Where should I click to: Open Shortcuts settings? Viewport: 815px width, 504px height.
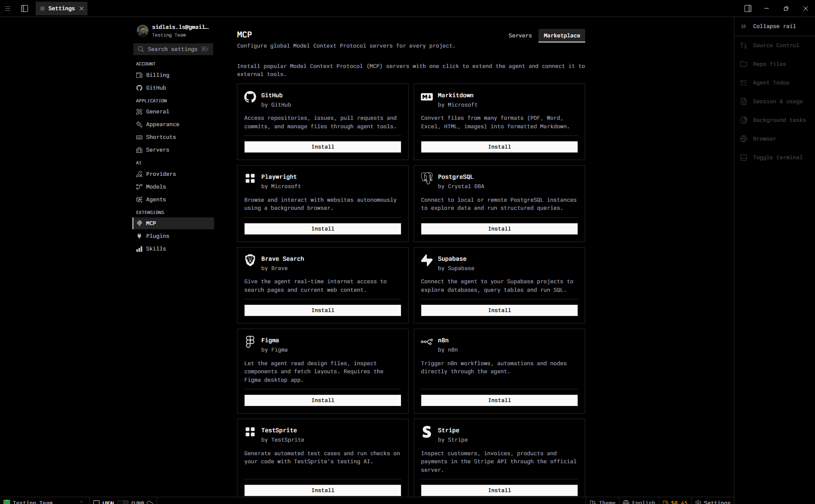point(173,137)
